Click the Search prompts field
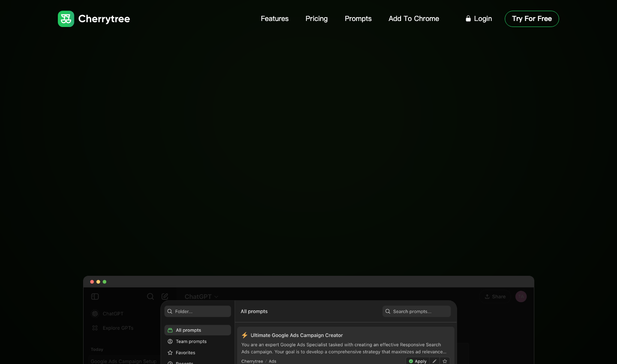617x364 pixels. click(416, 311)
